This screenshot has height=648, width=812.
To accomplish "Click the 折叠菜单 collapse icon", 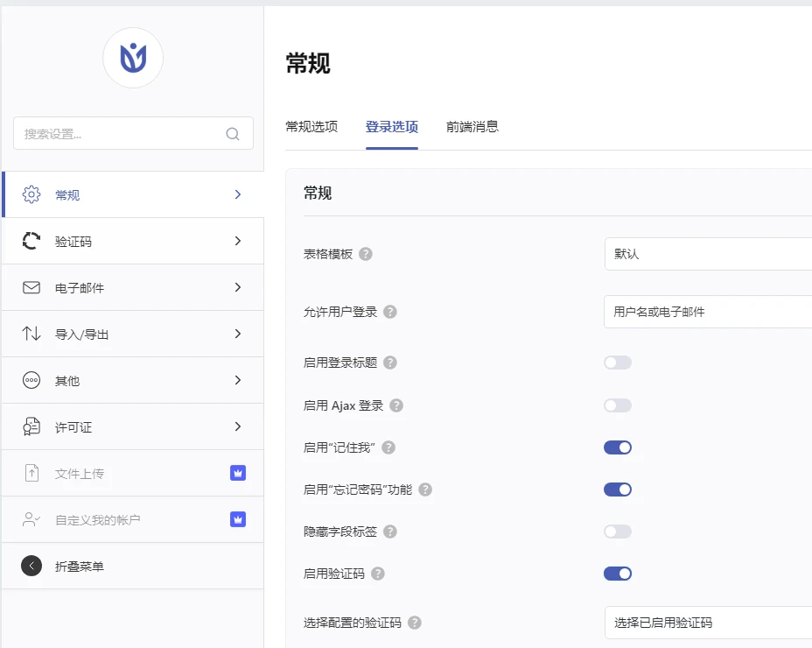I will pos(31,566).
